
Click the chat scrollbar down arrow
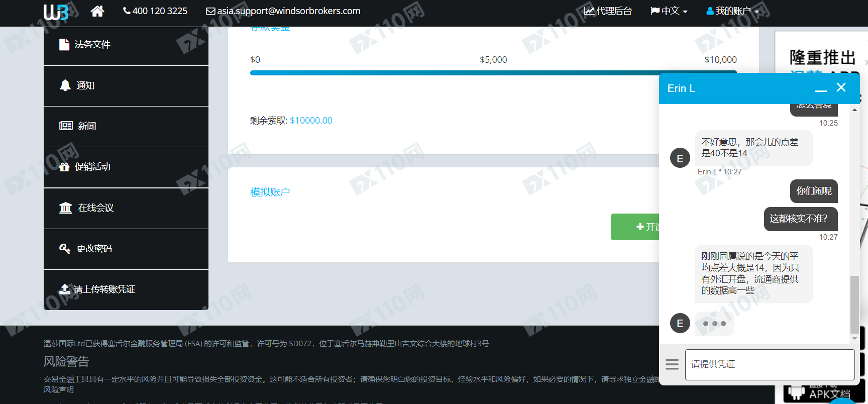click(854, 339)
